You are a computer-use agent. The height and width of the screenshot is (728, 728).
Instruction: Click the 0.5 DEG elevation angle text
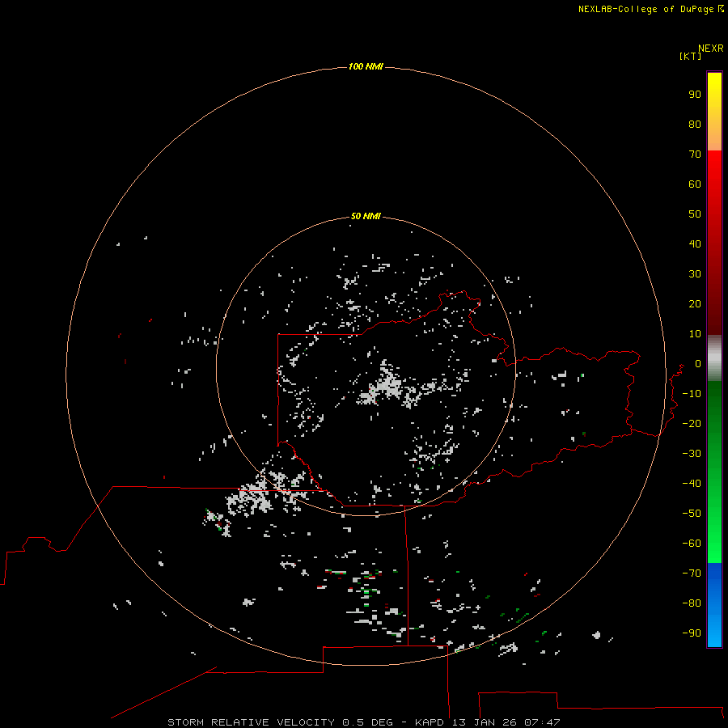[367, 722]
